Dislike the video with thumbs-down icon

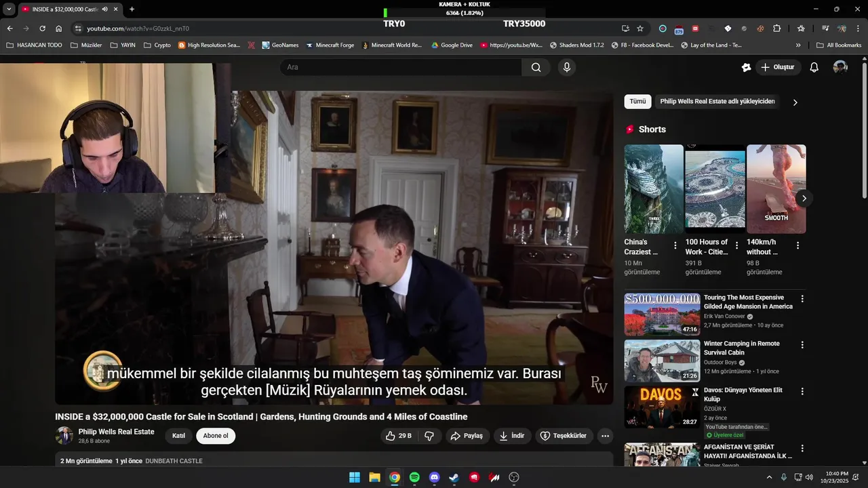point(429,436)
